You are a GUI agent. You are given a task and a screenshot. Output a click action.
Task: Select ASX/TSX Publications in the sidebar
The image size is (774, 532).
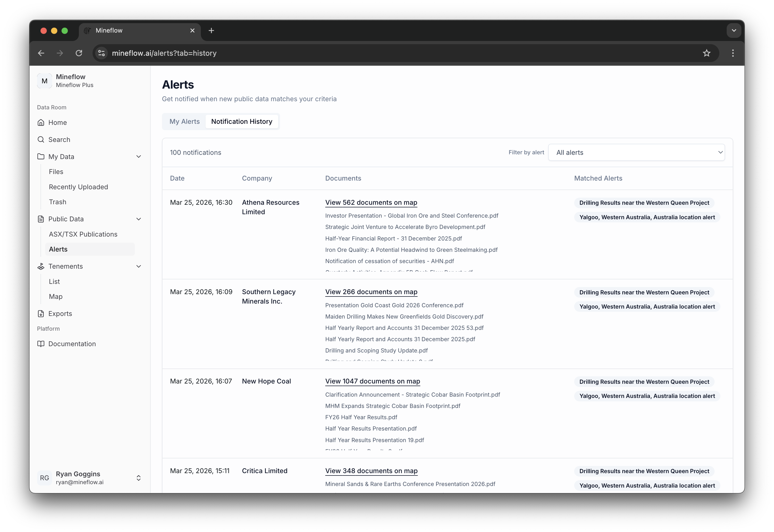83,234
